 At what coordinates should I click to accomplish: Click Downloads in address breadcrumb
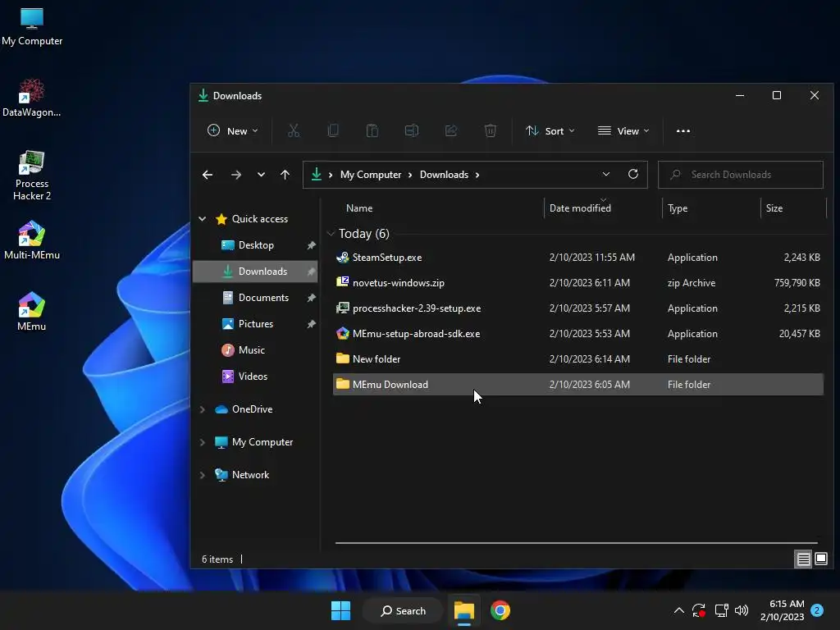point(444,175)
